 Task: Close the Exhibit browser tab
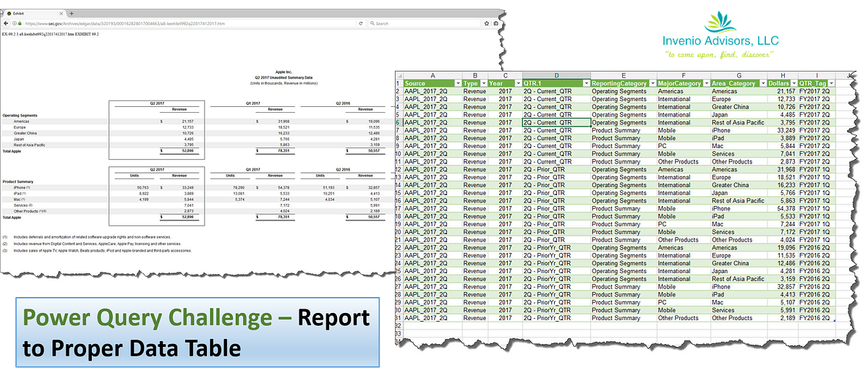[61, 14]
